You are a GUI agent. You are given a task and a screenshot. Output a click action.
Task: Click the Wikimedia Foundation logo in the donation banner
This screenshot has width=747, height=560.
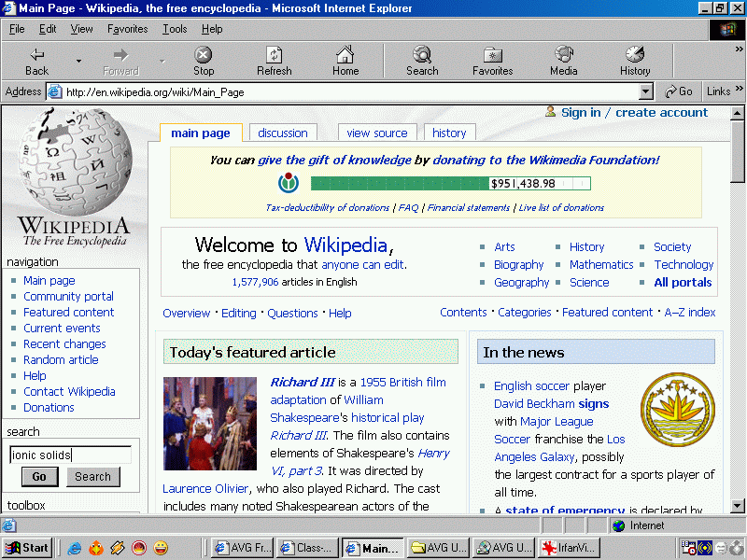(x=289, y=183)
